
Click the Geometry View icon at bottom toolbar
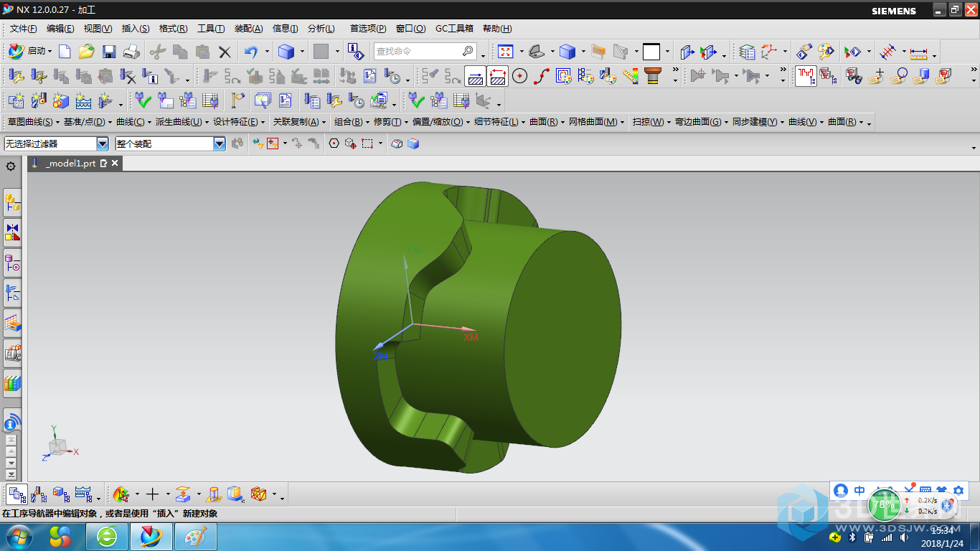coord(62,494)
